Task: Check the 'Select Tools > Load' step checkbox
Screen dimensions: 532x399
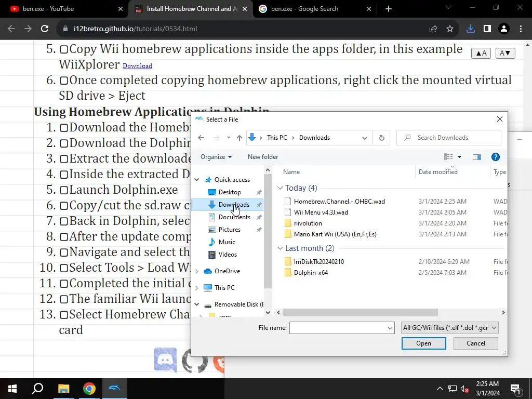Action: [x=64, y=269]
